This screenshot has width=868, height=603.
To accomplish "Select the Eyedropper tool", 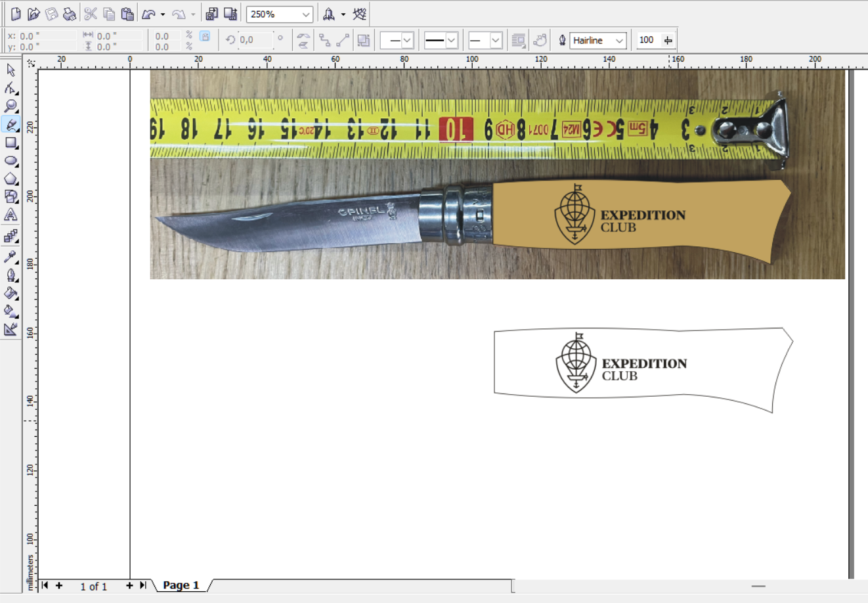I will [x=11, y=257].
